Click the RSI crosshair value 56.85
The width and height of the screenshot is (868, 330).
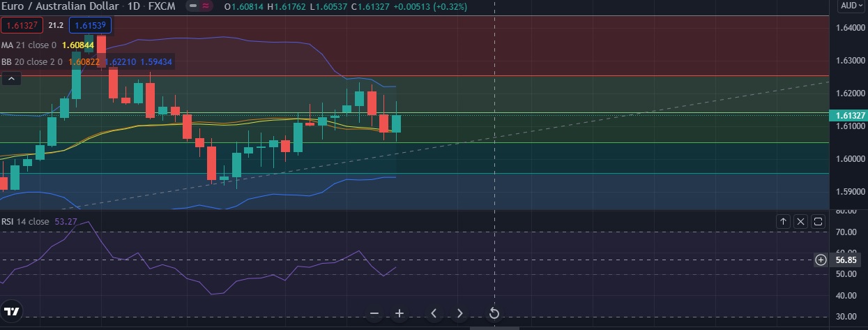click(845, 260)
